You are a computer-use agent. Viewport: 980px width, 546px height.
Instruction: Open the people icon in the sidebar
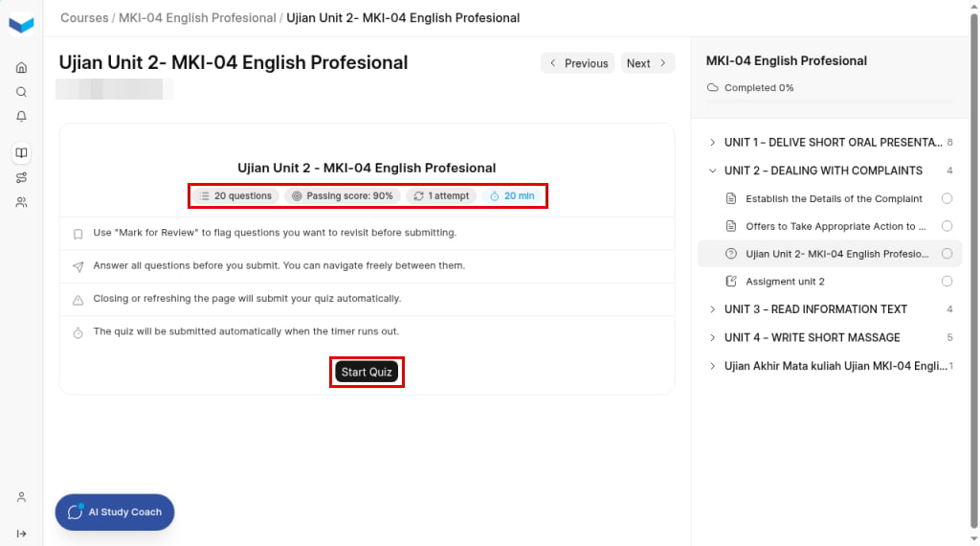(21, 202)
